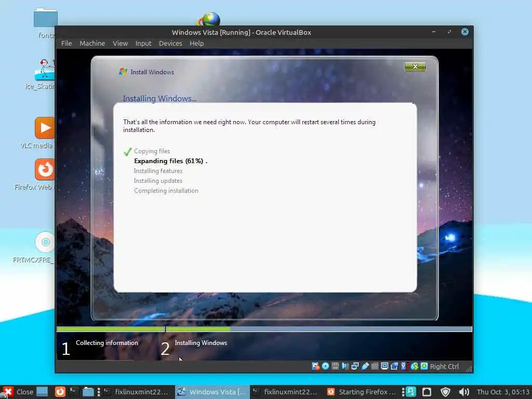Click the Windows Vista VirtualBox title bar
Viewport: 532px width, 399px height.
coord(241,32)
